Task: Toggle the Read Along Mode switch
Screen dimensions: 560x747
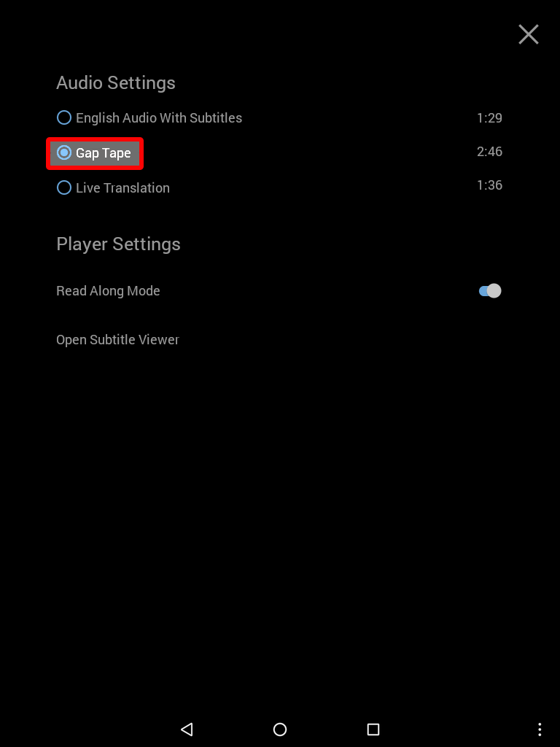Action: click(x=490, y=290)
